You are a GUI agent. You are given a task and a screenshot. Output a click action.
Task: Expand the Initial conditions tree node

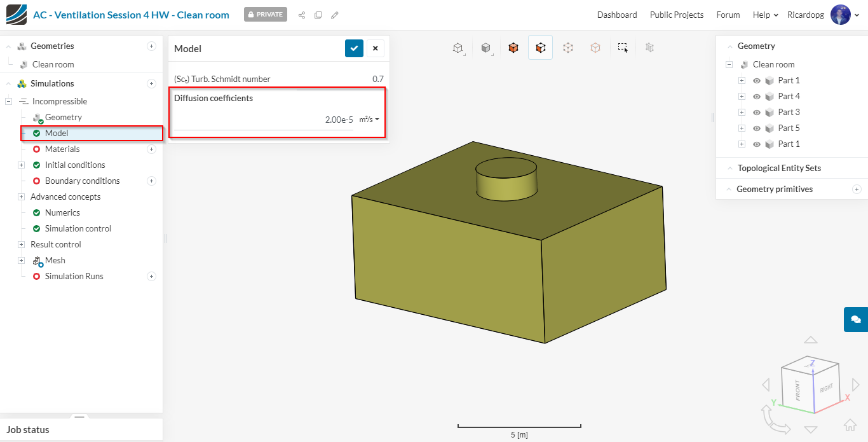(21, 165)
